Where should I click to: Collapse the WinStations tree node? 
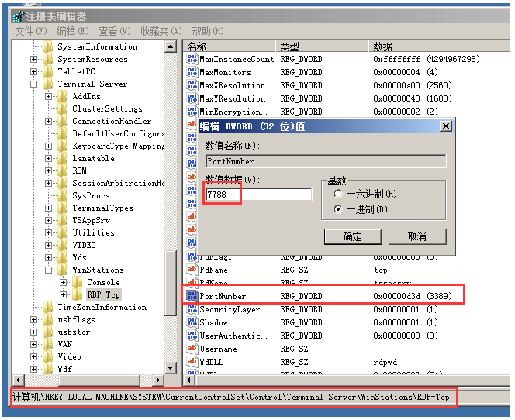tap(49, 270)
